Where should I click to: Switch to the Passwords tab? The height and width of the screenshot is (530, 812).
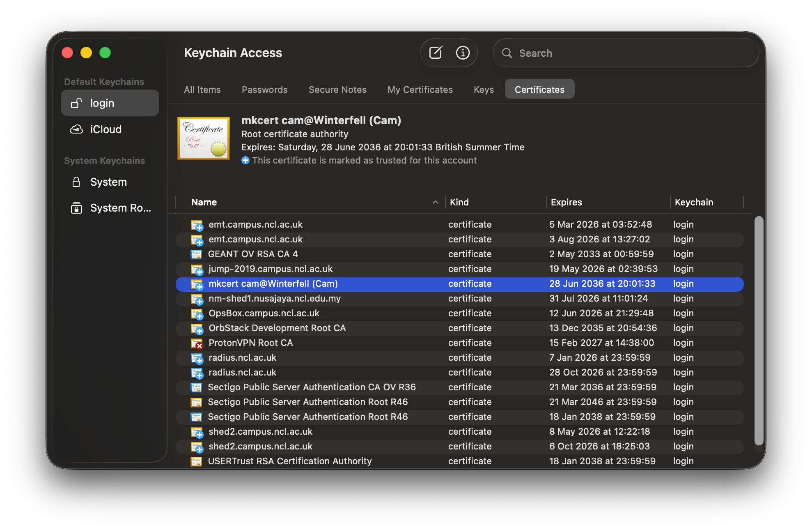(265, 90)
